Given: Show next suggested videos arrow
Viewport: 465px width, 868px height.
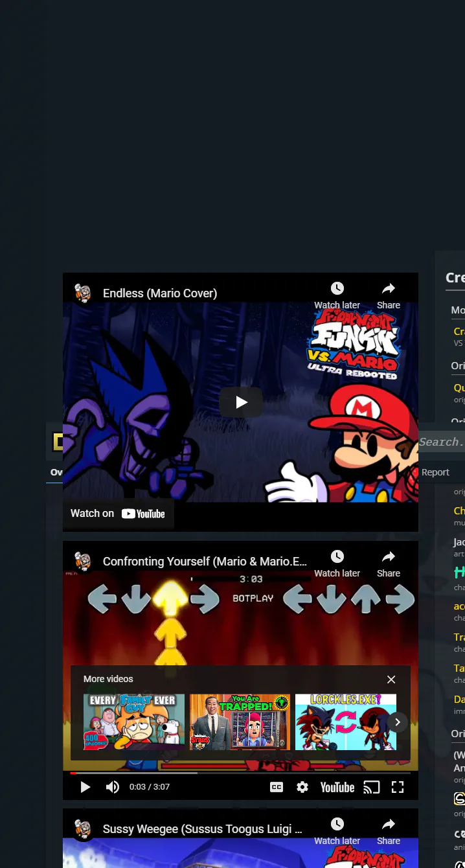Looking at the screenshot, I should coord(398,722).
